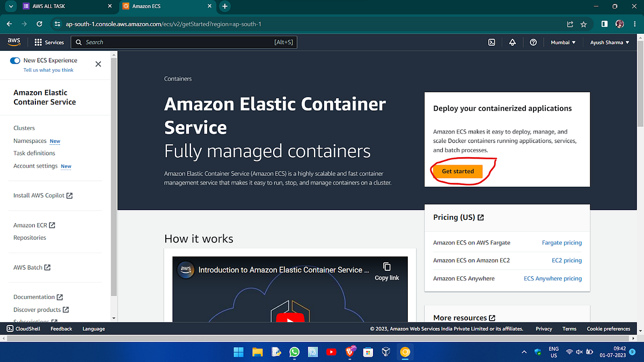Open the notifications bell icon
The width and height of the screenshot is (644, 362).
pos(513,42)
